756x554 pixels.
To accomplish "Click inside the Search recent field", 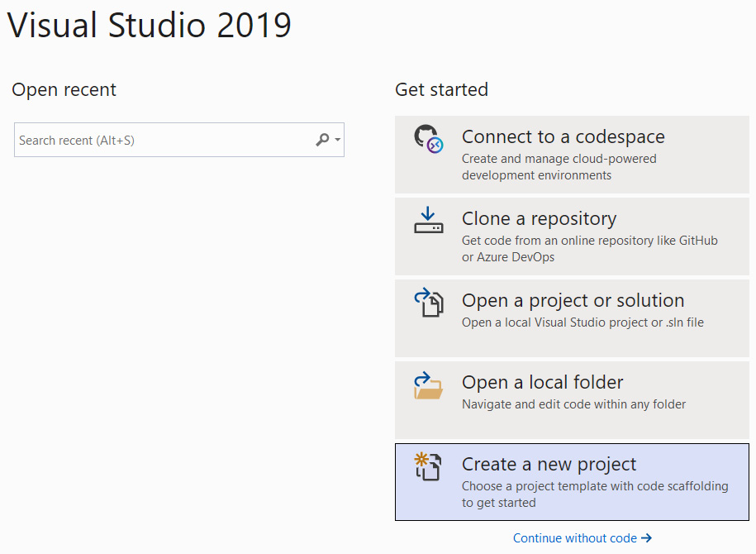I will coord(149,140).
